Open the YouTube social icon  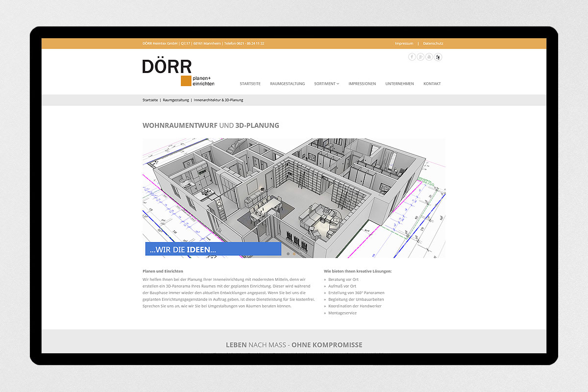point(429,57)
